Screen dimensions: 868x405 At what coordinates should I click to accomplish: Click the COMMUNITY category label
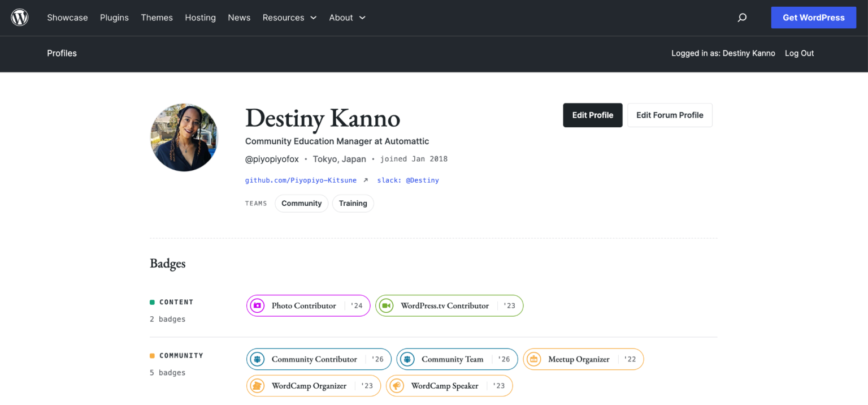pyautogui.click(x=181, y=356)
